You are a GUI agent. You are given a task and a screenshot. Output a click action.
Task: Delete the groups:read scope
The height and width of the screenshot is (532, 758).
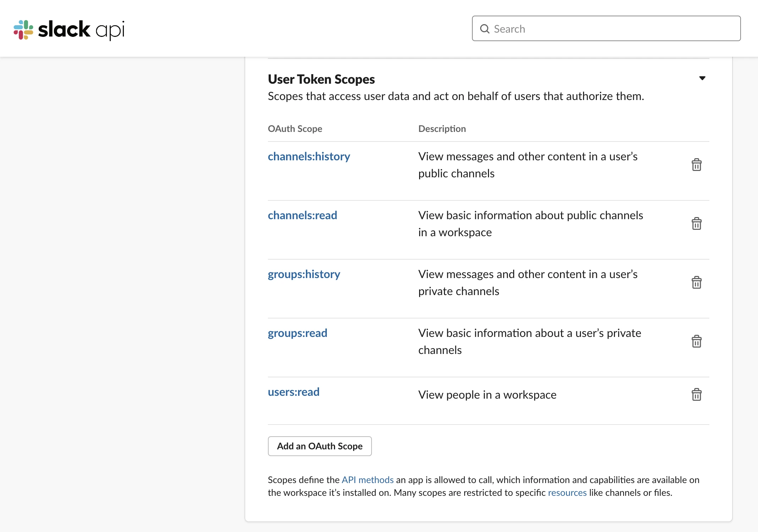pyautogui.click(x=696, y=342)
